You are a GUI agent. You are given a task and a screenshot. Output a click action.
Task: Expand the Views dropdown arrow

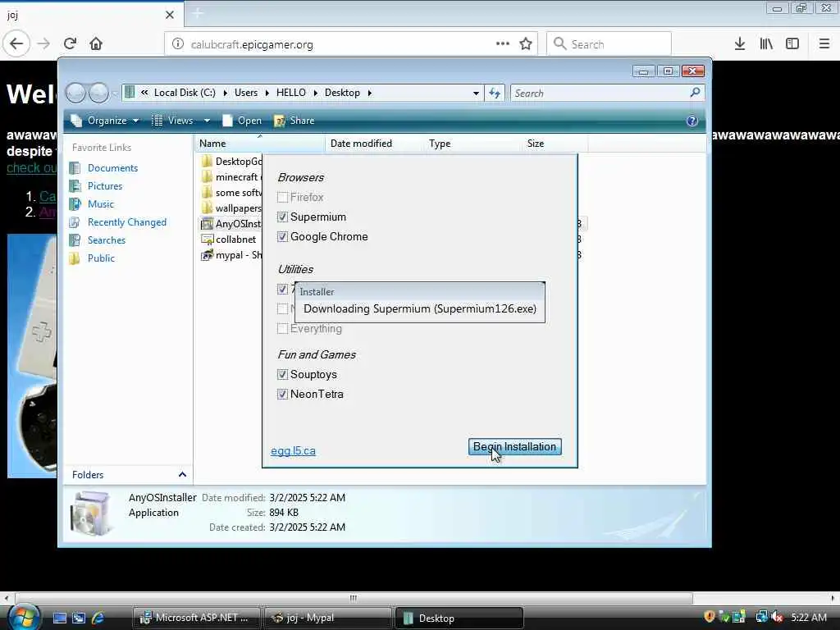point(207,121)
